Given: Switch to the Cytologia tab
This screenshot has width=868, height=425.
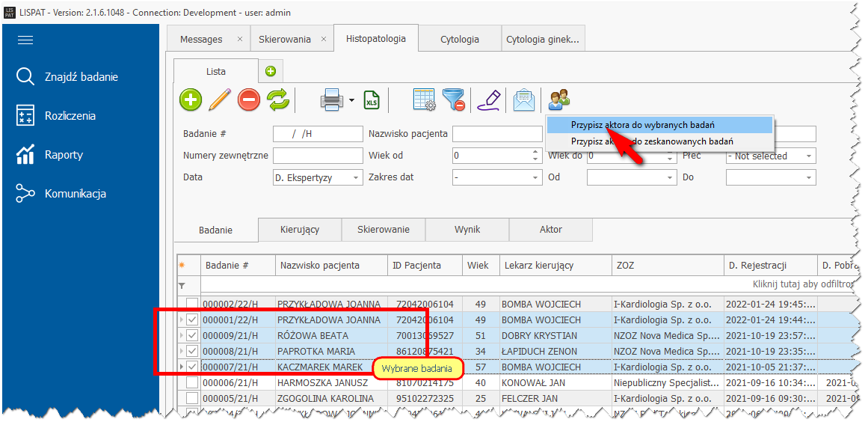Looking at the screenshot, I should (460, 40).
